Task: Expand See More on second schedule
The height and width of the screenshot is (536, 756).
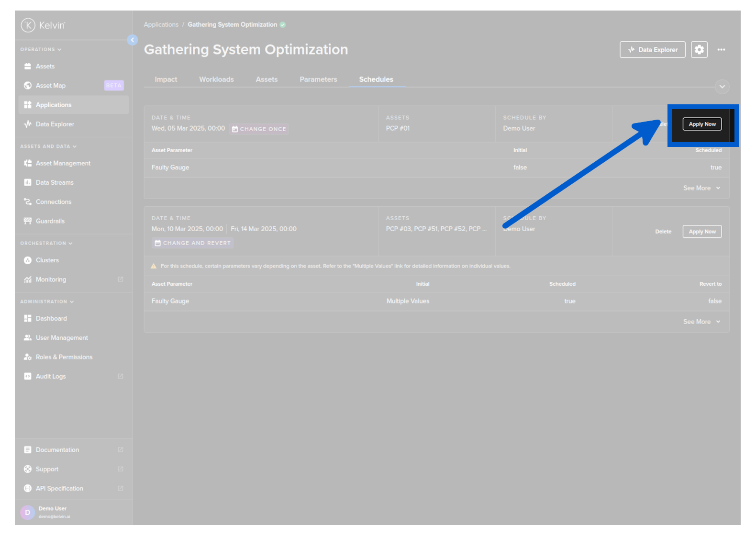Action: click(701, 322)
